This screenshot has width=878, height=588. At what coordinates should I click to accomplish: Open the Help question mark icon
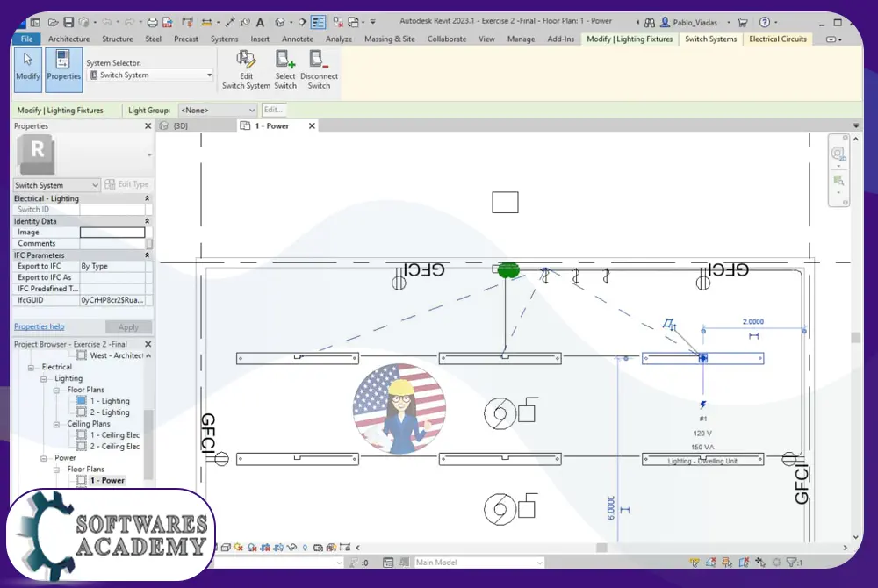(765, 22)
